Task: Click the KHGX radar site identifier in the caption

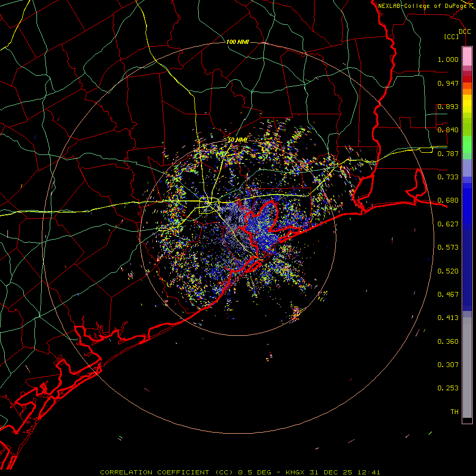Action: (295, 472)
